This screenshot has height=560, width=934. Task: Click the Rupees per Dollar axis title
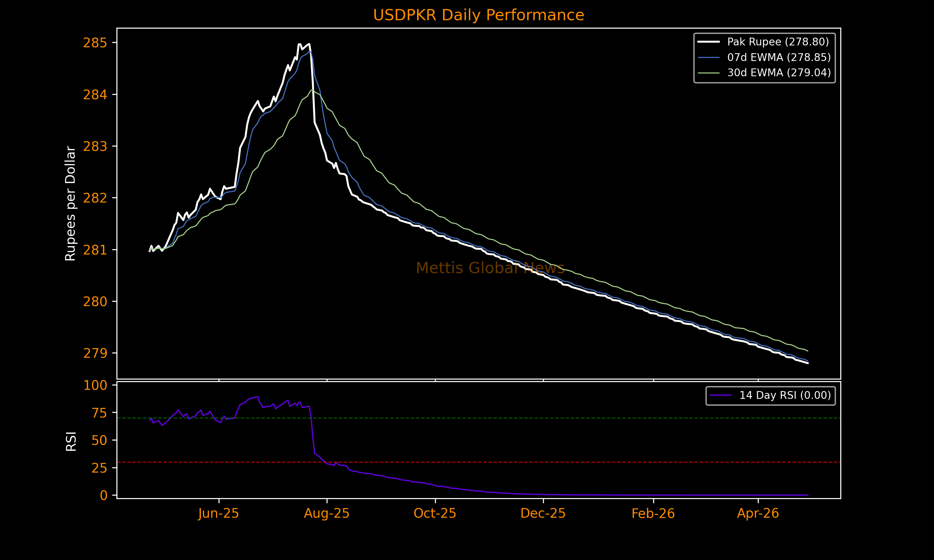pyautogui.click(x=71, y=203)
